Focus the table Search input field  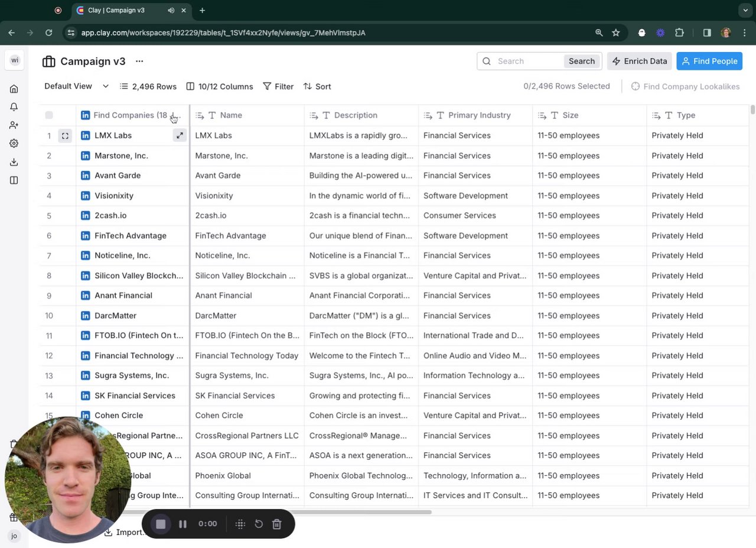[529, 61]
